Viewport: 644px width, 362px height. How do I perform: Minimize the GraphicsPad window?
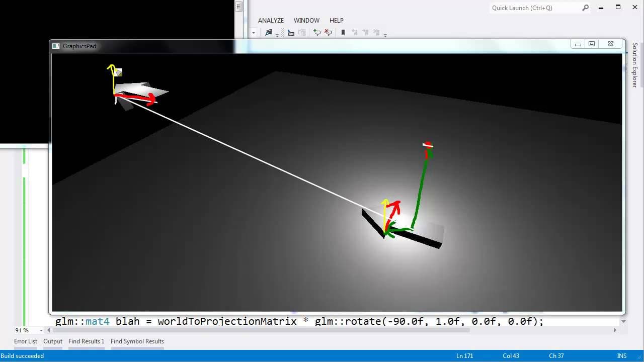[578, 44]
